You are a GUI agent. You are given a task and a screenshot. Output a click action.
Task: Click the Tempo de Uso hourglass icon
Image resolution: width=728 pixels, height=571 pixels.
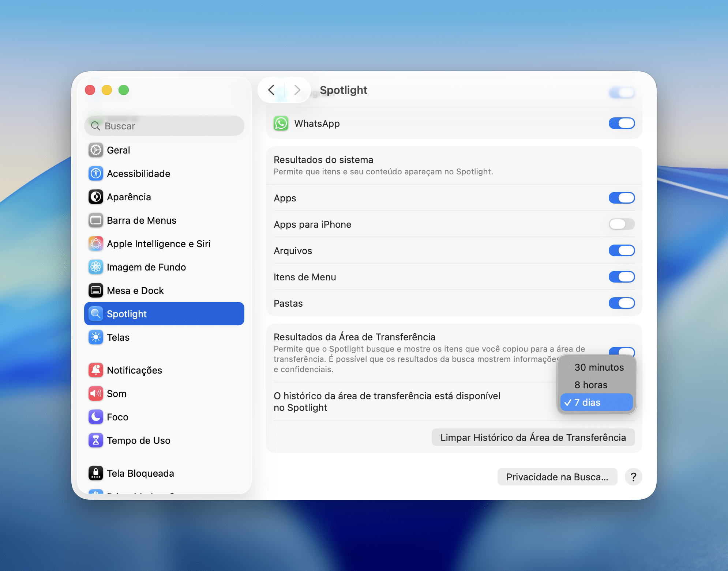click(x=96, y=440)
